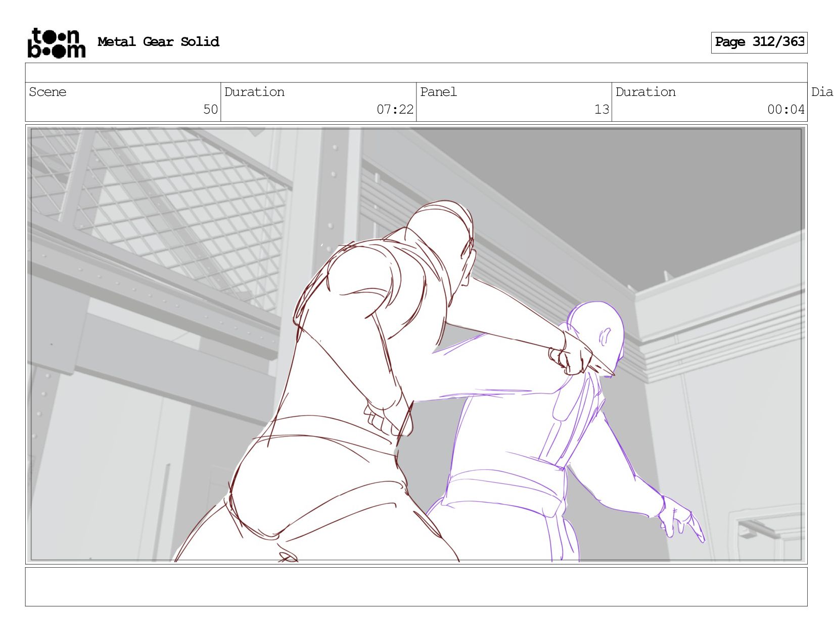This screenshot has width=834, height=644.
Task: Click the scene number '50'
Action: [210, 110]
